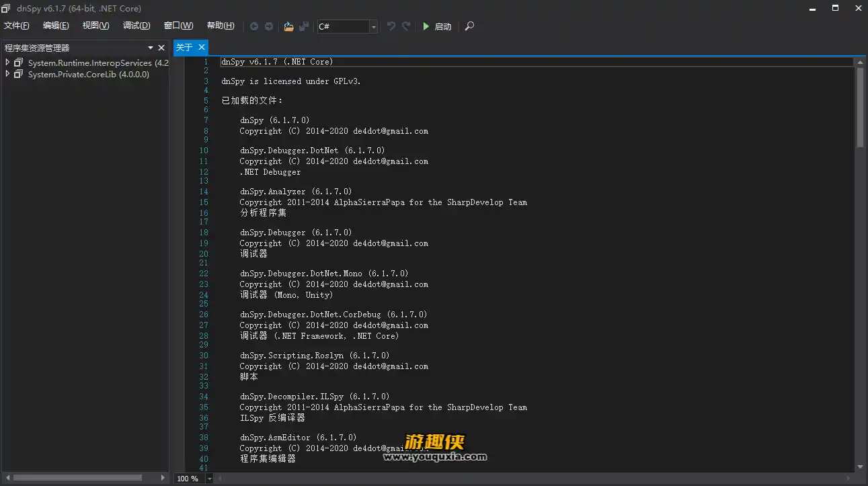The image size is (868, 486).
Task: Click the assembly panel horizontal scrollbar thumb
Action: 77,478
